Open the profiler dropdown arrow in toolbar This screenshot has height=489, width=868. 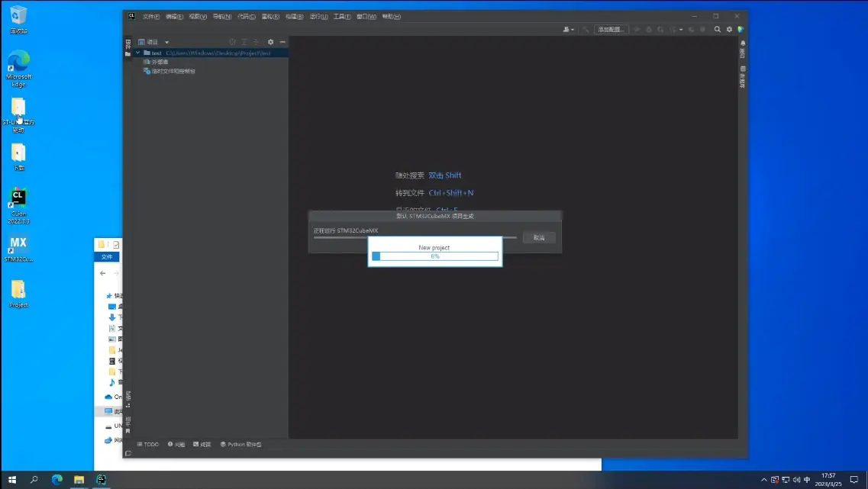(x=681, y=29)
